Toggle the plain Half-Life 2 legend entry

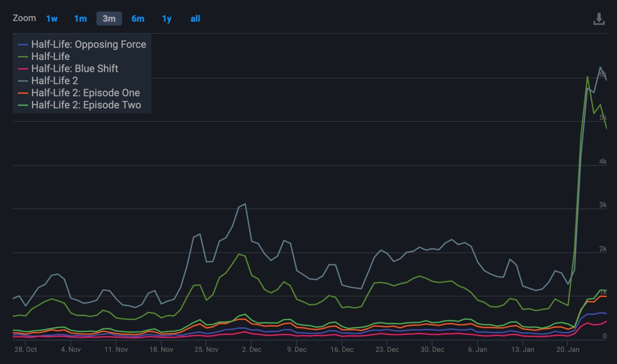[x=48, y=80]
